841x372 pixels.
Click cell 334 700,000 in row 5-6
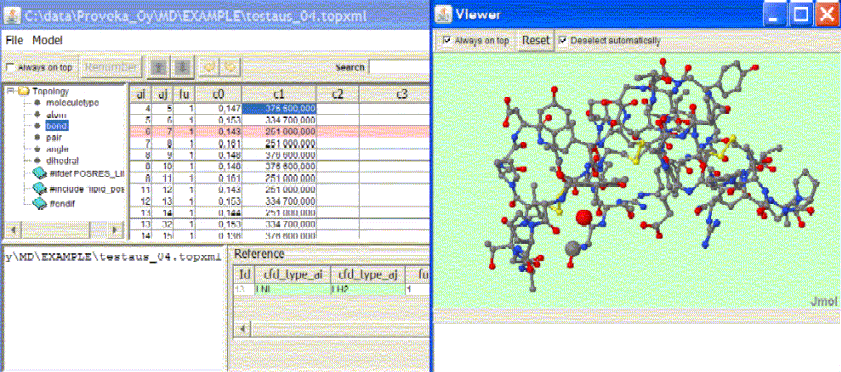279,120
